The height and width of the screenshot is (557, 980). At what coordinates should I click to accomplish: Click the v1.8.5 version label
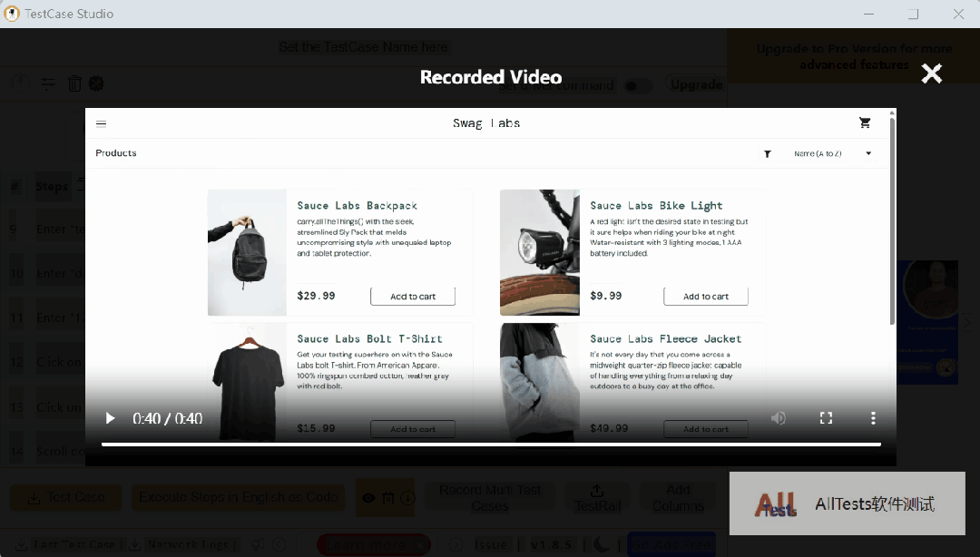551,545
